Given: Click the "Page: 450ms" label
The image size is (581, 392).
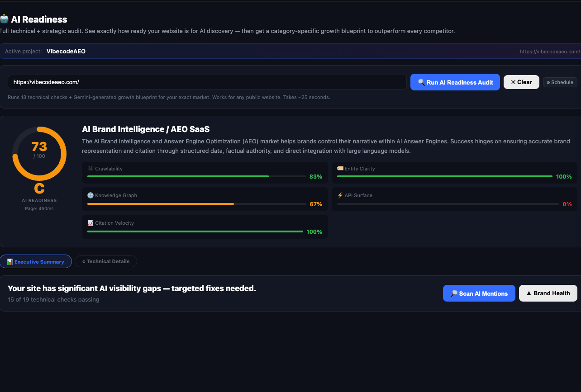Looking at the screenshot, I should (x=39, y=208).
